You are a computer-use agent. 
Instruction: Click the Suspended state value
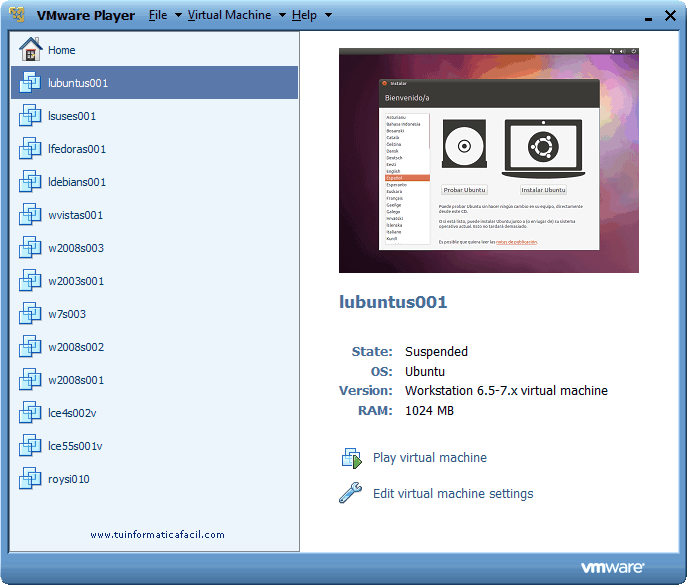(x=436, y=351)
